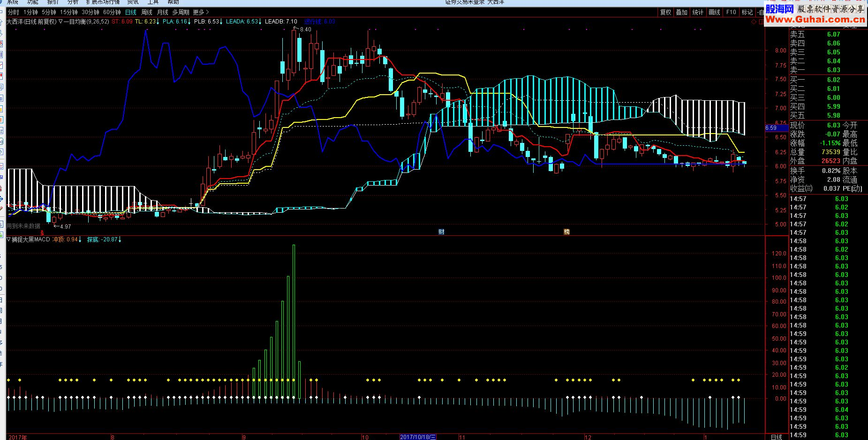Open the 工具 menu
Image resolution: width=868 pixels, height=440 pixels.
153,2
